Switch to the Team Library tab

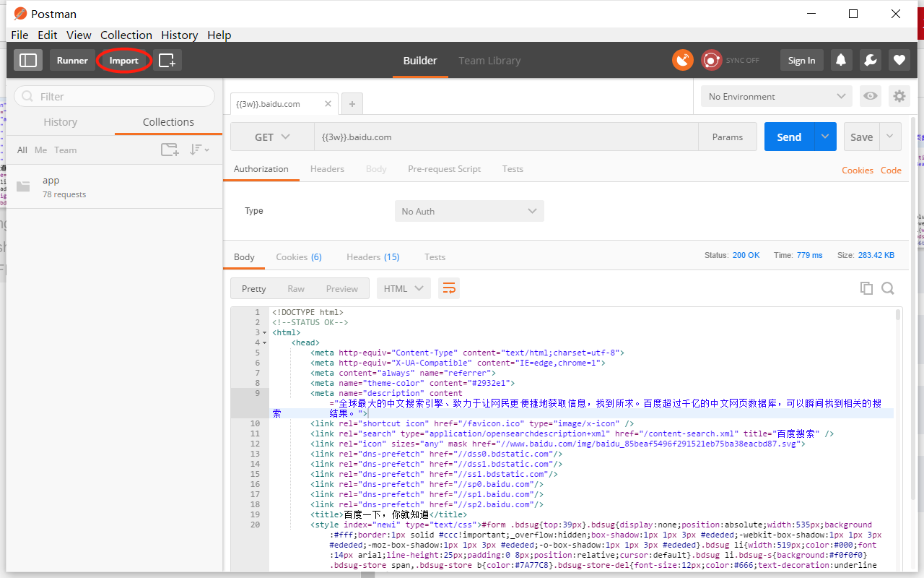coord(489,61)
